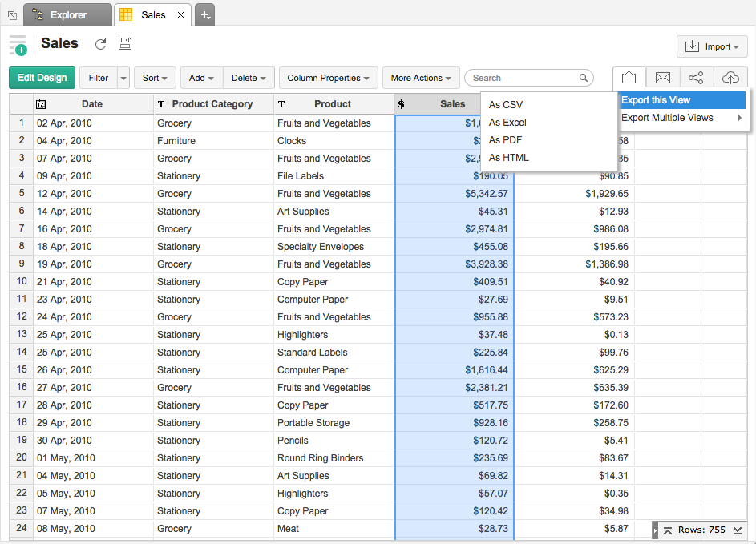Open the Filter dropdown arrow
Image resolution: width=756 pixels, height=544 pixels.
tap(123, 78)
